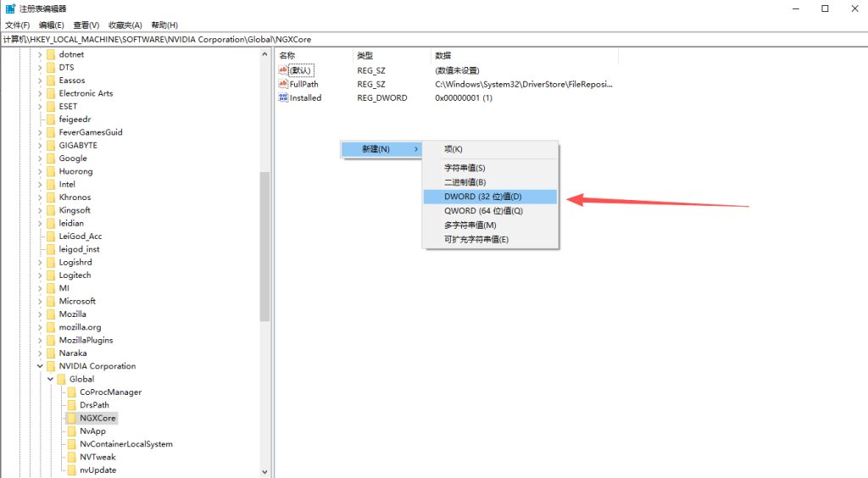The height and width of the screenshot is (478, 868).
Task: Collapse the Global key node
Action: click(49, 379)
